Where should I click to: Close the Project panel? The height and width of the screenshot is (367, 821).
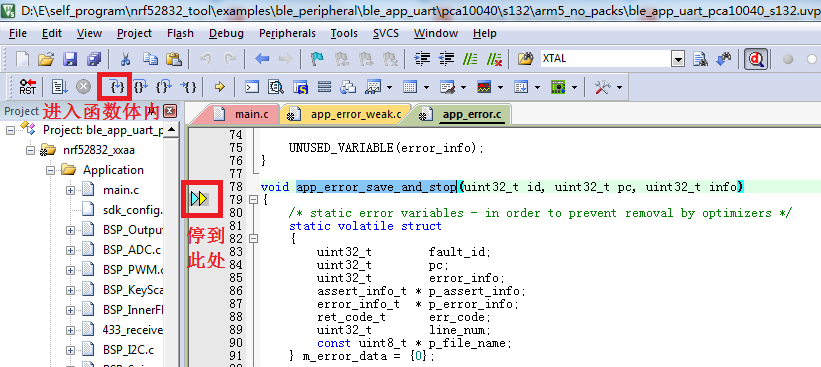(170, 111)
